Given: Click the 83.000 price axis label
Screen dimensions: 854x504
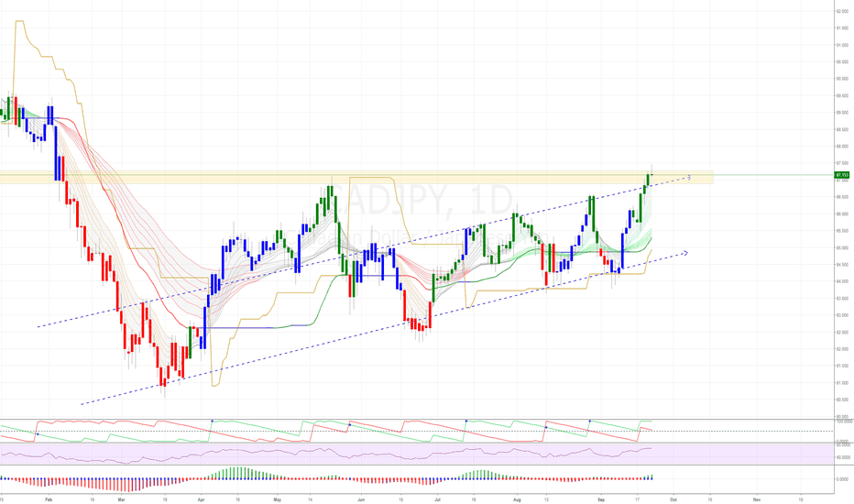Looking at the screenshot, I should click(842, 315).
